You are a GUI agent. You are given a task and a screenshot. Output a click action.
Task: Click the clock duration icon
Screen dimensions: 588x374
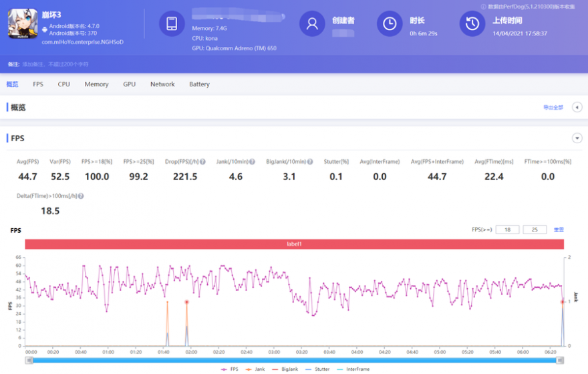point(390,24)
